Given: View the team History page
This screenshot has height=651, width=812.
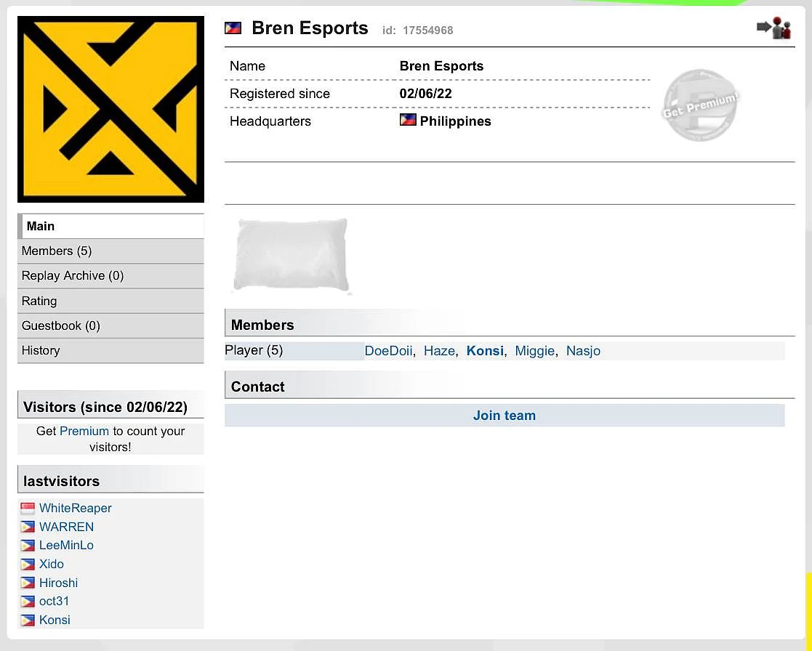Looking at the screenshot, I should [110, 350].
